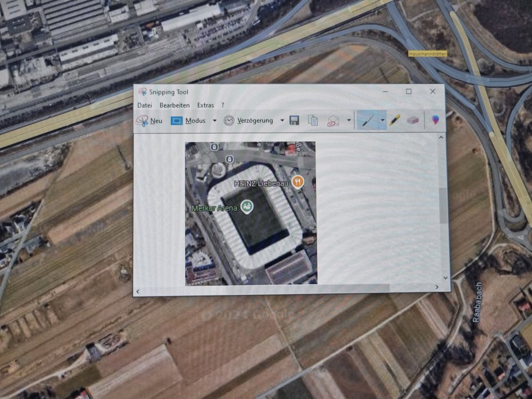Open the Verzögerung delay dropdown arrow

pyautogui.click(x=282, y=121)
